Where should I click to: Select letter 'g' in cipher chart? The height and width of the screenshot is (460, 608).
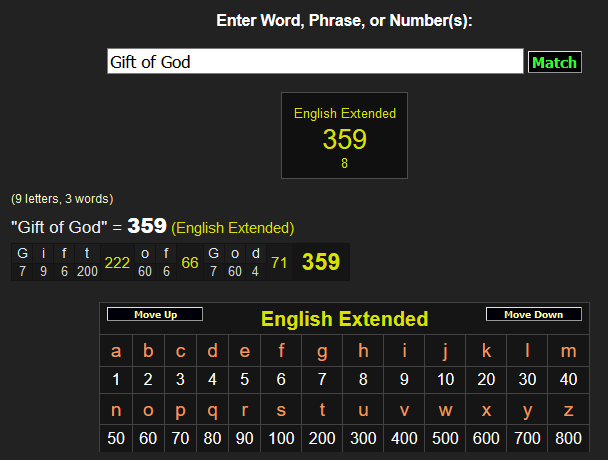click(x=322, y=351)
